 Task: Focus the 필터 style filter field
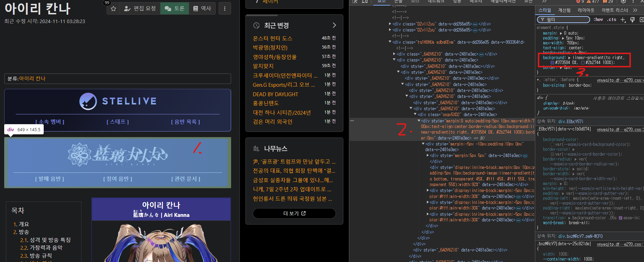[564, 20]
